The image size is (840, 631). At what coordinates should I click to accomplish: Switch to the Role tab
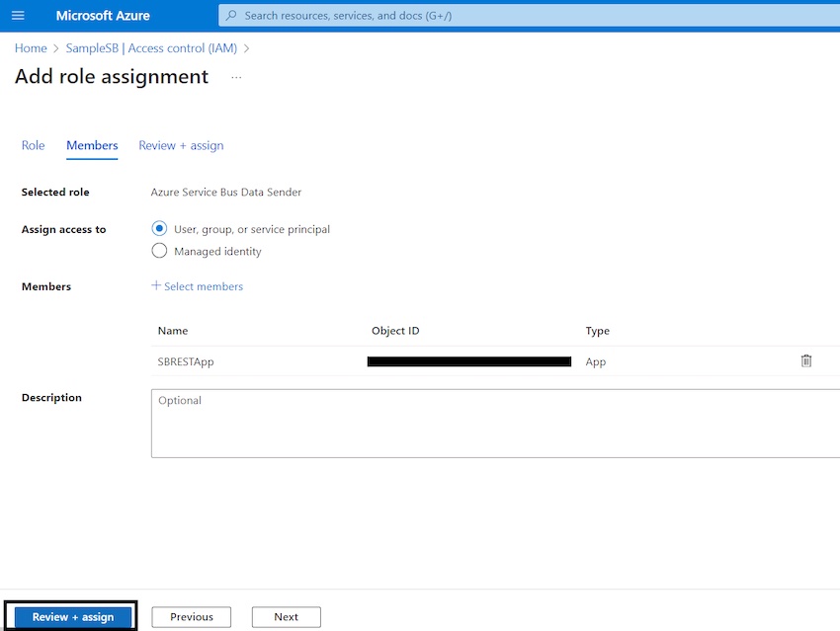[33, 145]
